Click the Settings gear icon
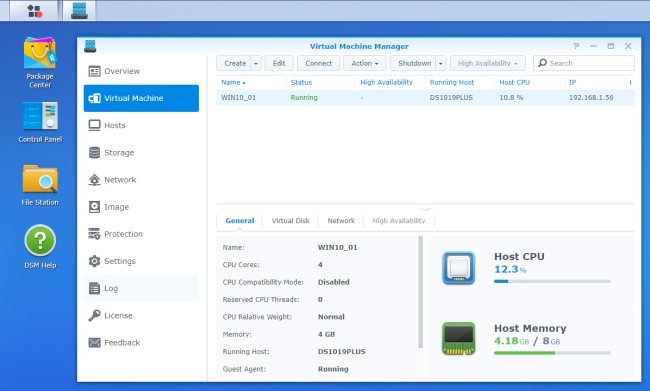Screen dimensions: 650x391 coord(95,261)
